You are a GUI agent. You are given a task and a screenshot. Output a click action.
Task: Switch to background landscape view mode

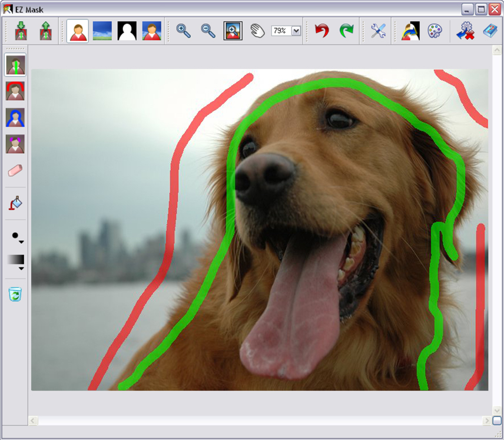(x=102, y=31)
